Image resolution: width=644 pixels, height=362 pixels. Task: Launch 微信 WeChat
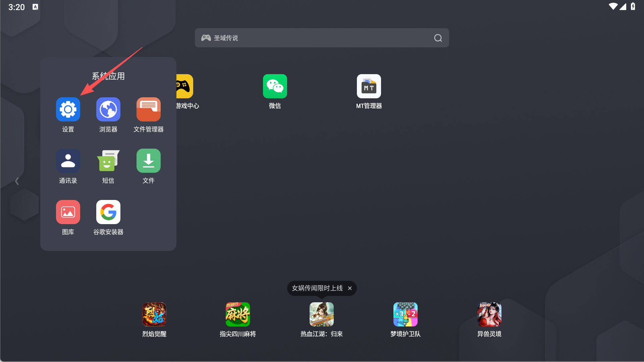[x=275, y=86]
